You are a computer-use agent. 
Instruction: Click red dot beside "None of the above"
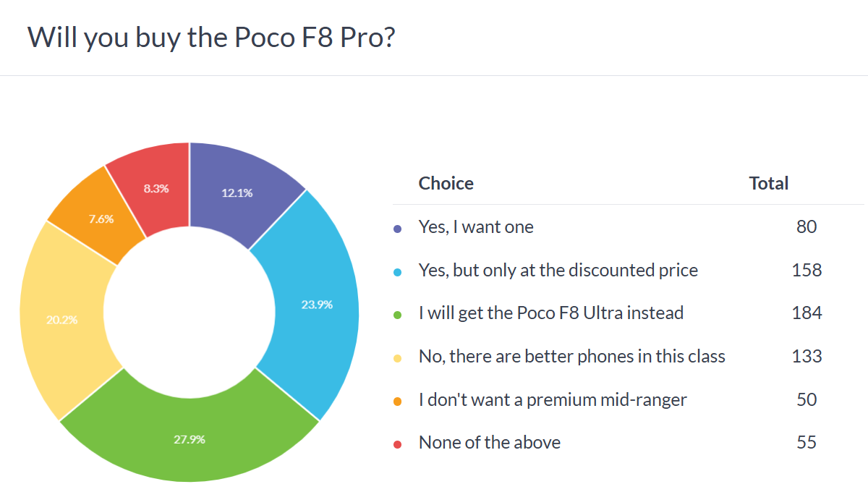tap(397, 443)
